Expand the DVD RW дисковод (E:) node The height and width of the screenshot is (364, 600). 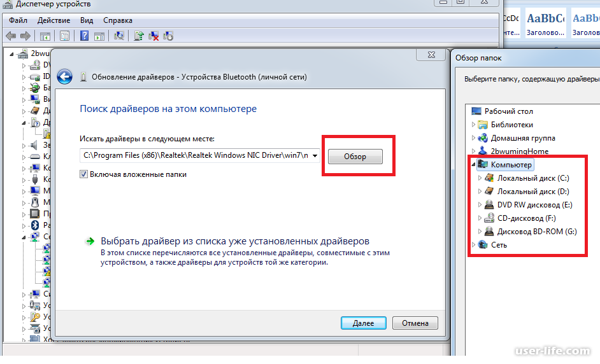(x=480, y=204)
